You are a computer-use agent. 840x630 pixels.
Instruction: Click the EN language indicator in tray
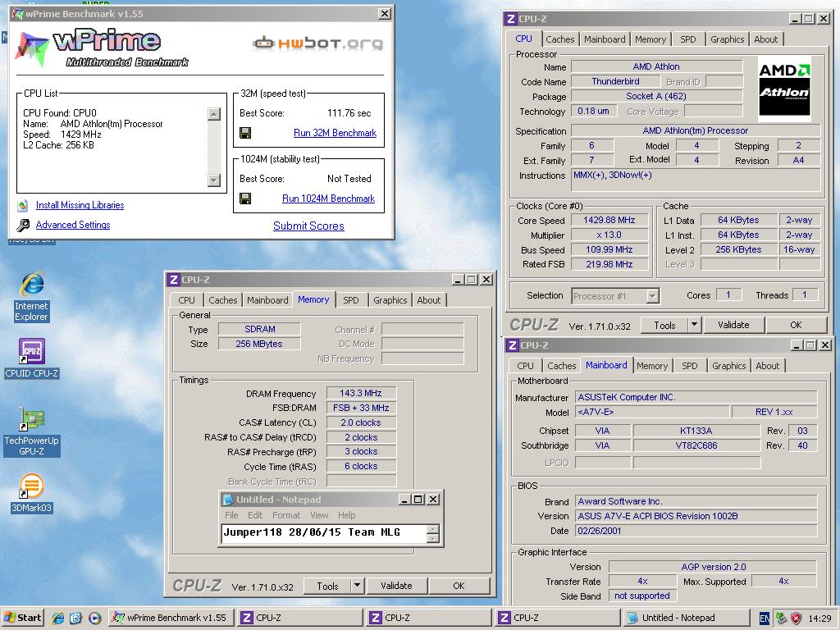[765, 619]
